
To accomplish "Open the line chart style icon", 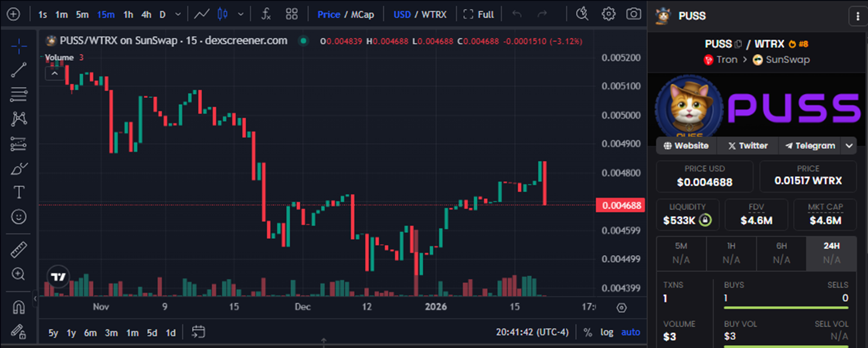I will [202, 14].
